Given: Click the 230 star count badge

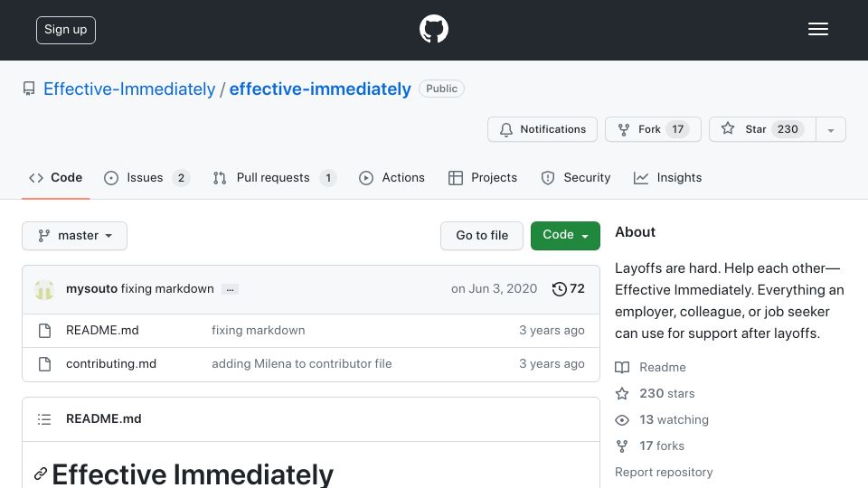Looking at the screenshot, I should pyautogui.click(x=788, y=129).
